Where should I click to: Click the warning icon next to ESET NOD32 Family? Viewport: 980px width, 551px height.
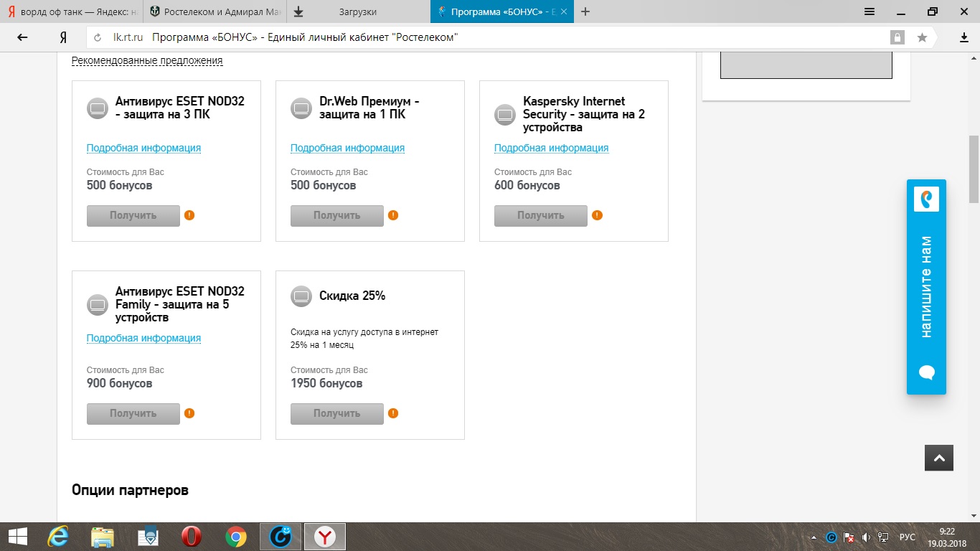(x=189, y=413)
